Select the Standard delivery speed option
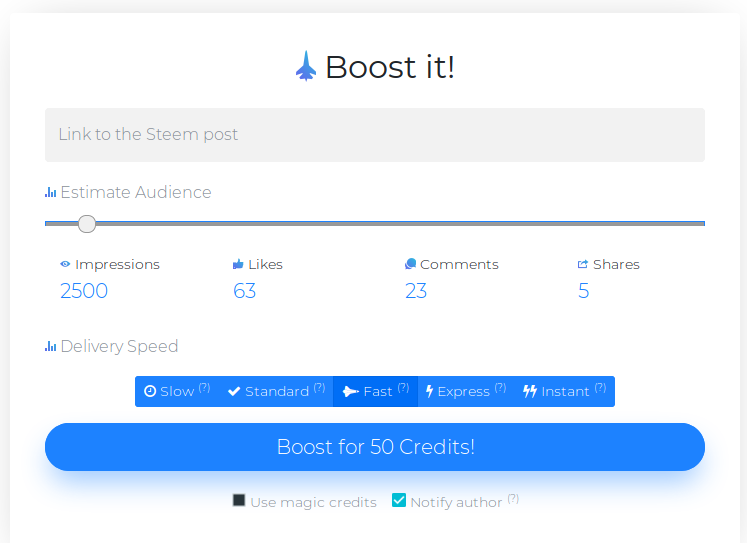The height and width of the screenshot is (543, 747). (276, 392)
